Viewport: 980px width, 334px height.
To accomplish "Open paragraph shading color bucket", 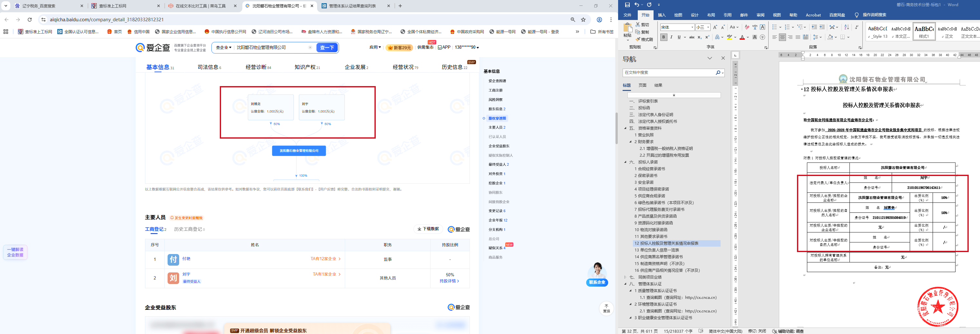I will [831, 37].
